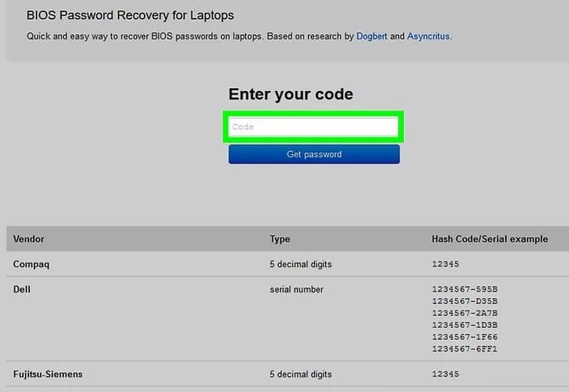569x392 pixels.
Task: Click the Dell example 1234567-595B
Action: 465,289
